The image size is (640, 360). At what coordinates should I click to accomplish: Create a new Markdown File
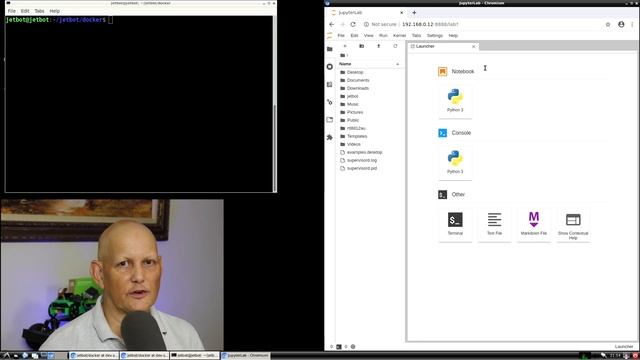pyautogui.click(x=533, y=224)
